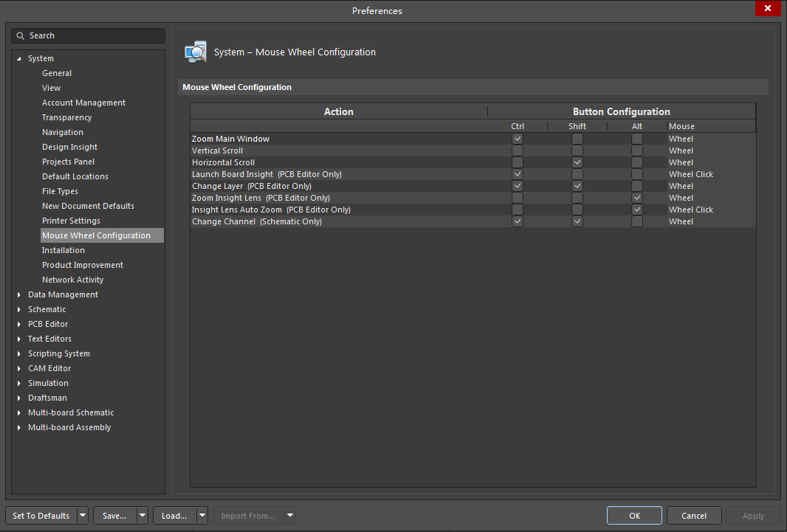The height and width of the screenshot is (532, 787).
Task: Open the Import From dropdown
Action: (289, 516)
